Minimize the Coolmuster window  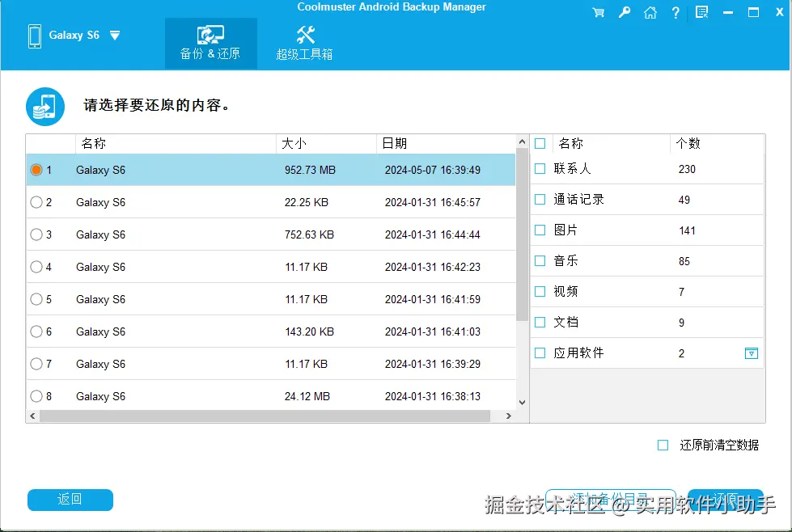pos(728,13)
